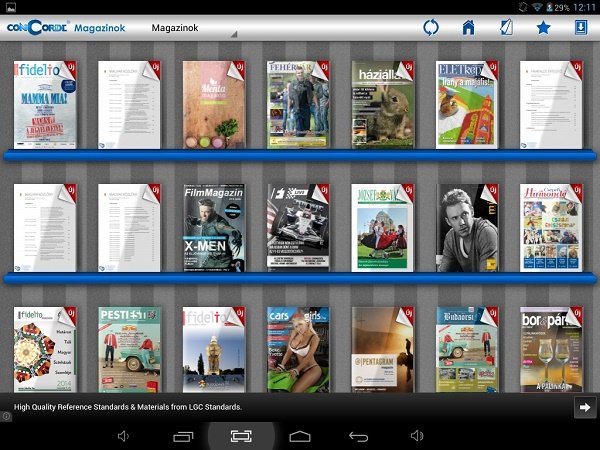The width and height of the screenshot is (600, 450).
Task: Tap the Android volume up icon
Action: [417, 436]
